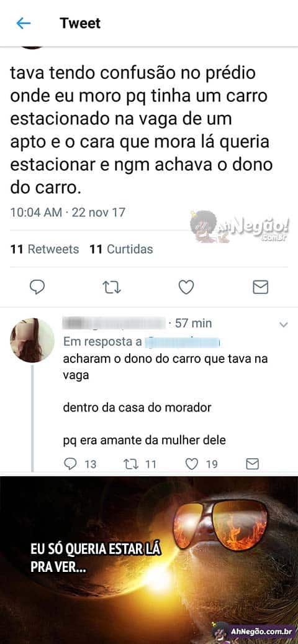Click the Tweet header title

80,23
